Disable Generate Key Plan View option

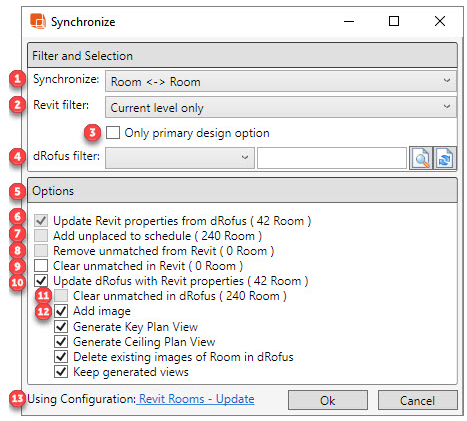click(x=61, y=326)
